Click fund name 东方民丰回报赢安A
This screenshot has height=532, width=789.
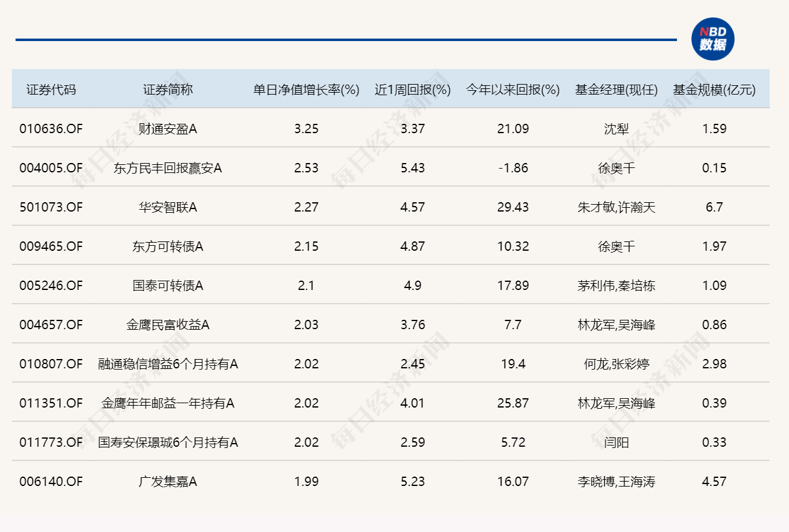[x=168, y=168]
